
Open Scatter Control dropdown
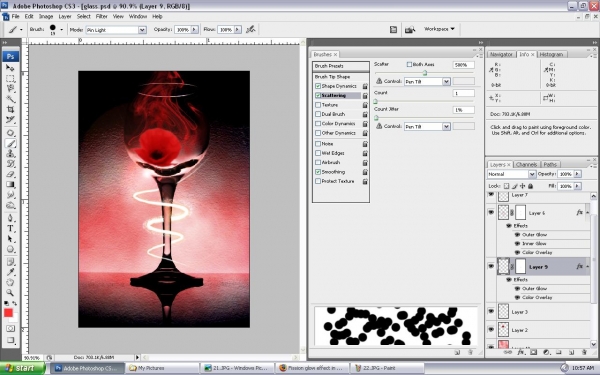pyautogui.click(x=446, y=82)
